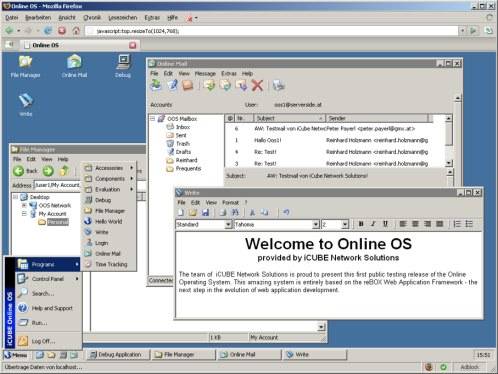Toggle numbered list in Write
Image resolution: width=498 pixels, height=374 pixels.
(x=457, y=224)
